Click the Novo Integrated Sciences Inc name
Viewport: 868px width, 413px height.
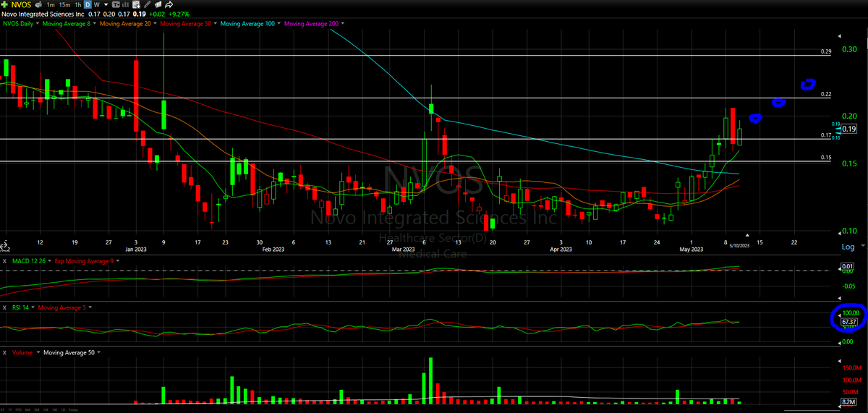(43, 14)
